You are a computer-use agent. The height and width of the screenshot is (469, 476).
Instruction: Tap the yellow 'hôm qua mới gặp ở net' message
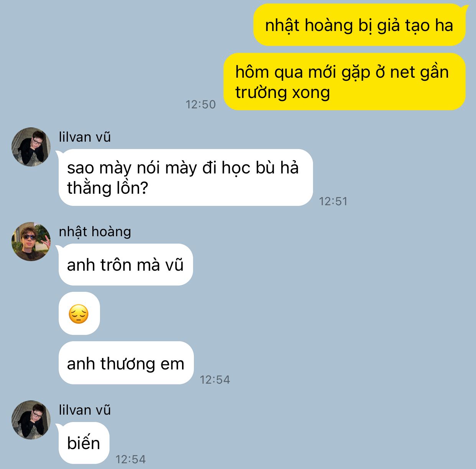345,82
